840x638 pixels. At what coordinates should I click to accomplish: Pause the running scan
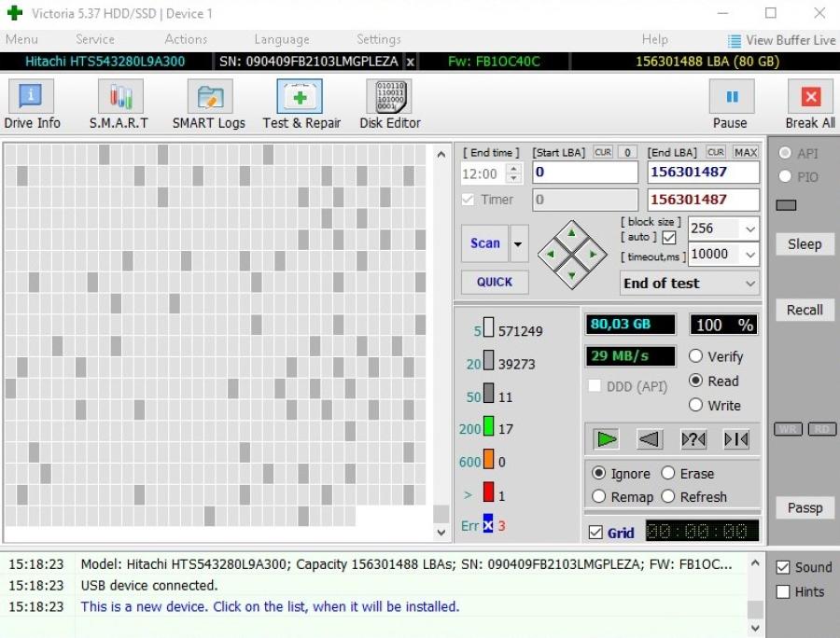(x=730, y=104)
